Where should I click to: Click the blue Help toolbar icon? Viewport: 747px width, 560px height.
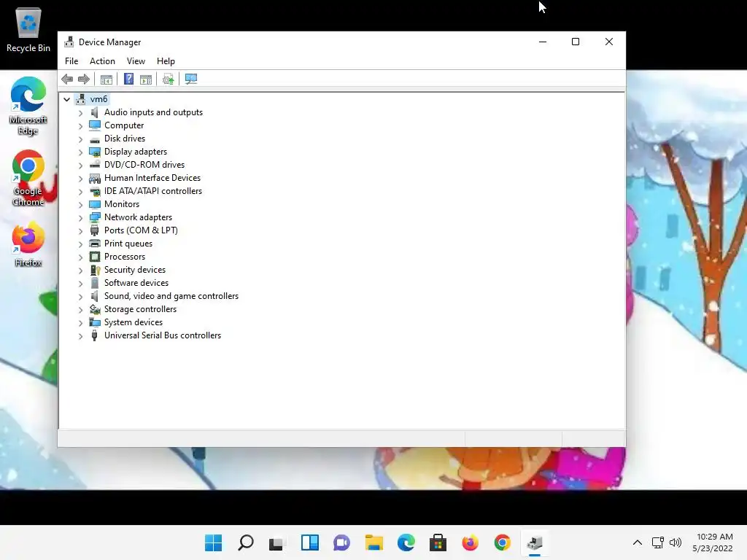(x=128, y=79)
